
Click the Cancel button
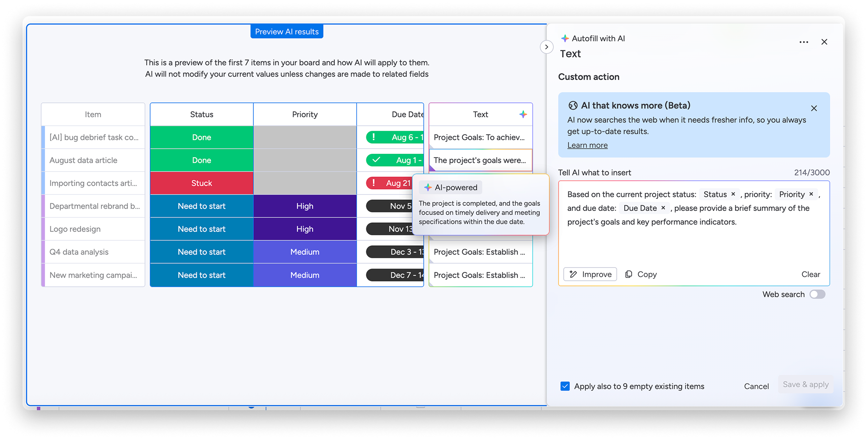[x=756, y=386]
